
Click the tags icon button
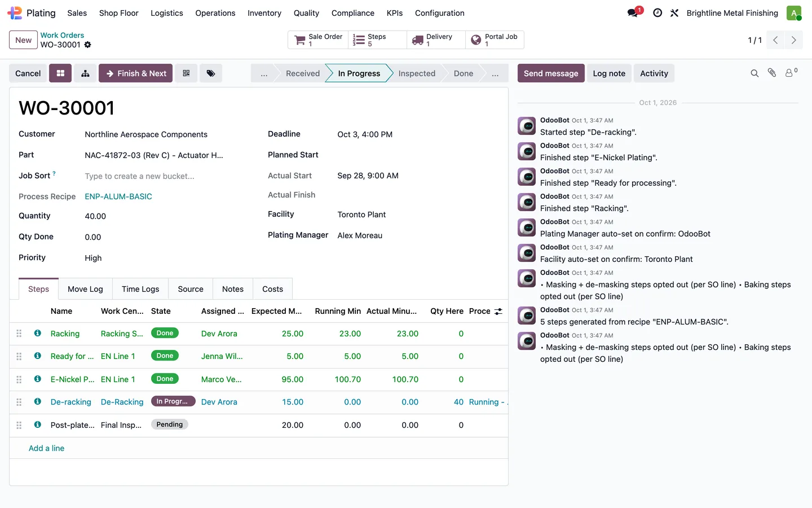[x=211, y=73]
